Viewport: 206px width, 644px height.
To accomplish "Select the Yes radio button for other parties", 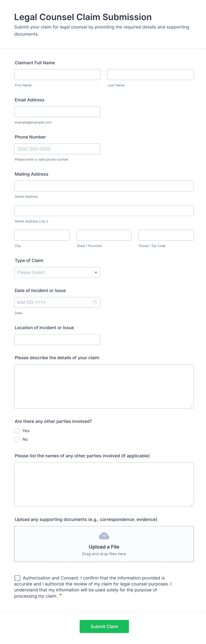I will [x=17, y=431].
